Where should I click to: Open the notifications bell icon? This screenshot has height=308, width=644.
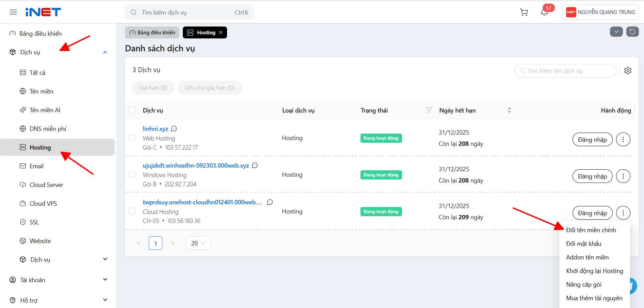544,12
